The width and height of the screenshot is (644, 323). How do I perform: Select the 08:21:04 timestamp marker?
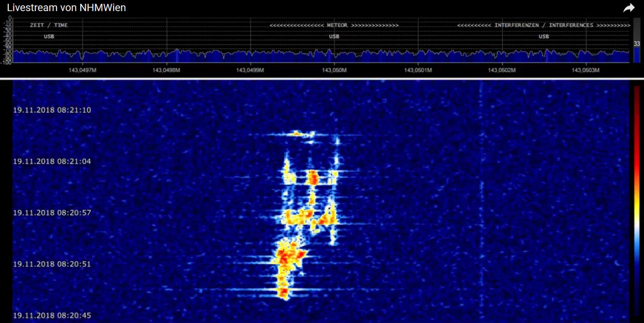tap(52, 161)
